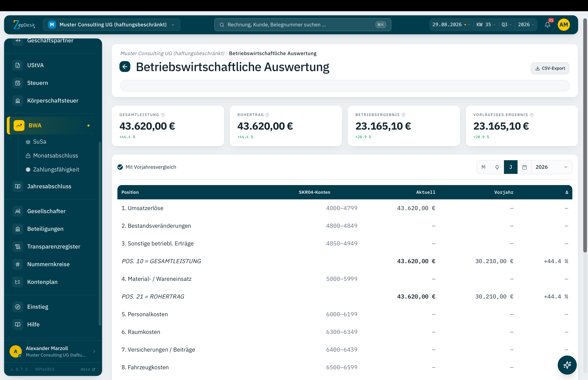Click the Körperschaftsteuer building icon
Viewport: 588px width, 380px height.
click(x=18, y=101)
